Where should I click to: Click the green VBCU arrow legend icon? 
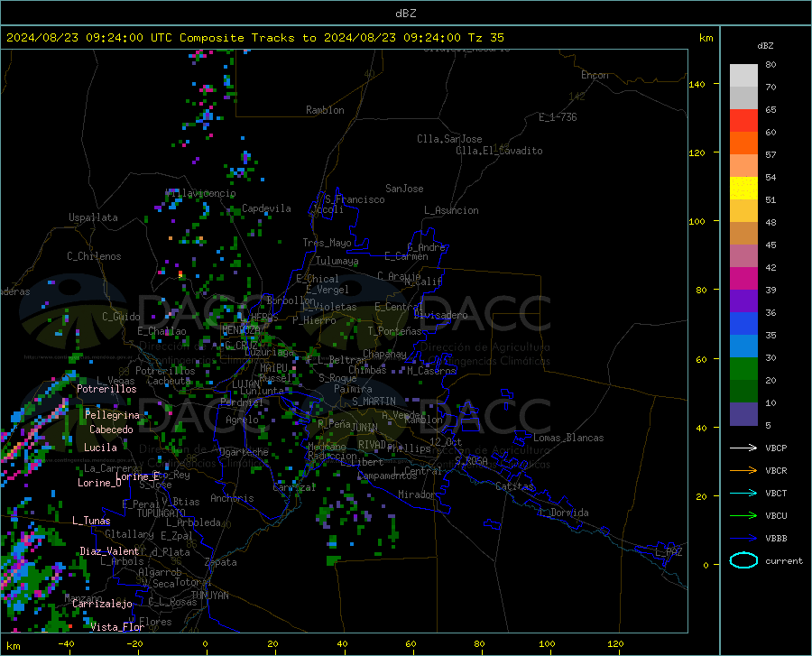tap(743, 516)
